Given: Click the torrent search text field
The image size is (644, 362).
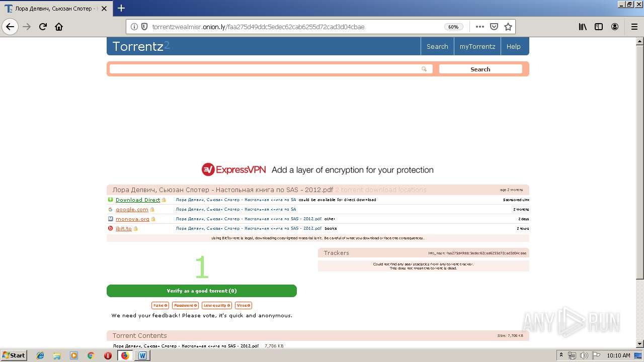Looking at the screenshot, I should pos(271,69).
